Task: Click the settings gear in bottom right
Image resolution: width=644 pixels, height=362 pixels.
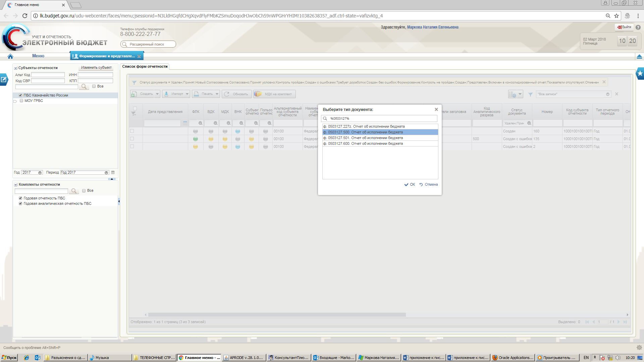Action: [x=639, y=348]
